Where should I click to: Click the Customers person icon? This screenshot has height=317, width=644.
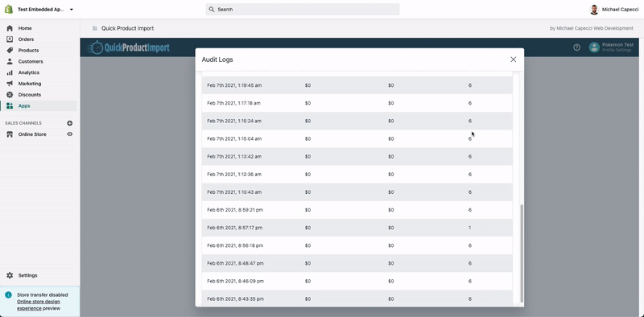coord(10,62)
